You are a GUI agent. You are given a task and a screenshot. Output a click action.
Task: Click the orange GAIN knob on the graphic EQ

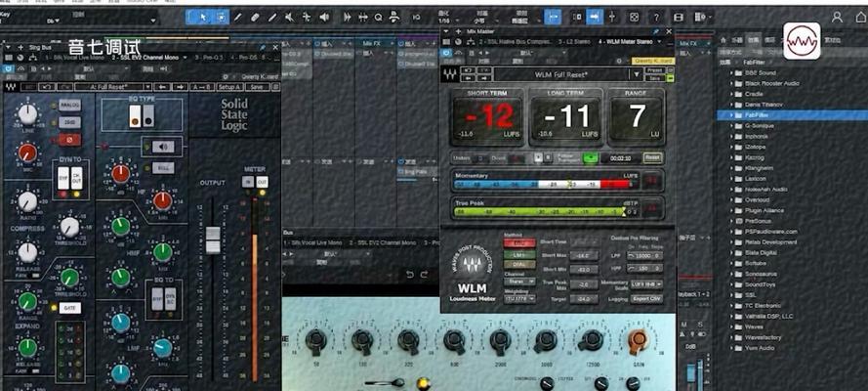tap(639, 339)
